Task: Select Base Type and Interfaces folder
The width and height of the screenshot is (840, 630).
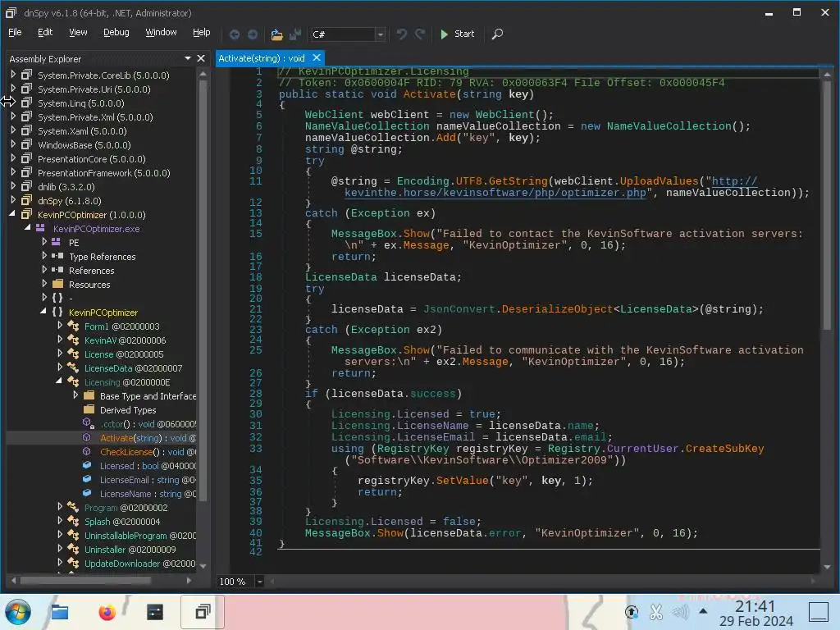Action: pos(148,396)
